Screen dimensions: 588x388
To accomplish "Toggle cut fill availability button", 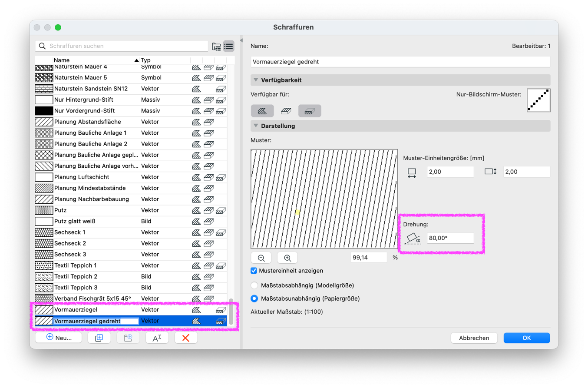I will (309, 111).
